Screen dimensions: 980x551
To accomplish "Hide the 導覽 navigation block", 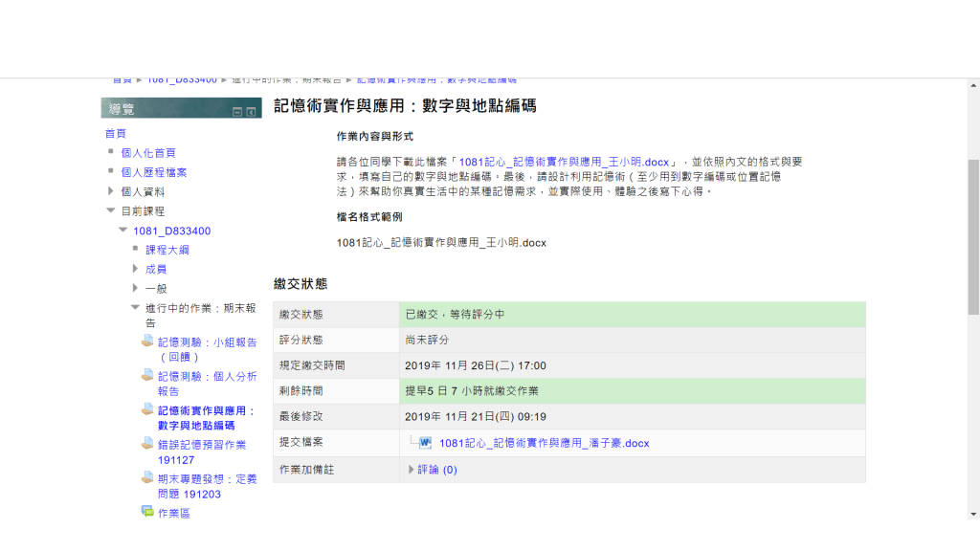I will click(237, 112).
